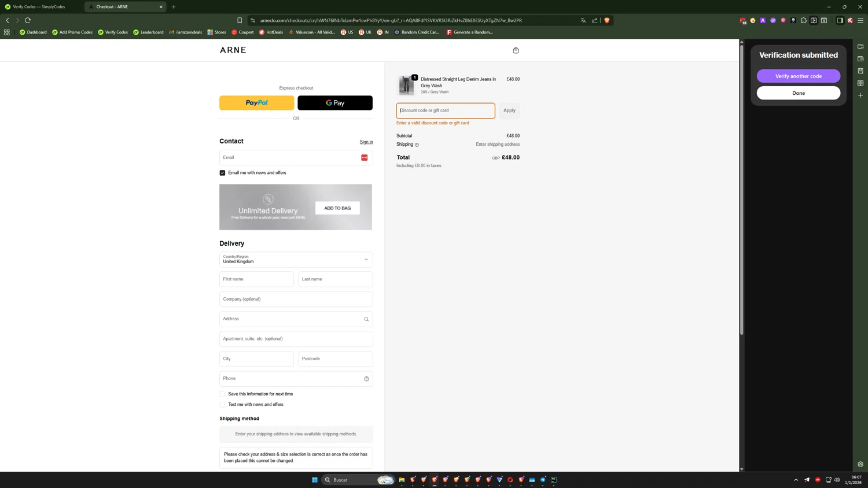Select the Checkout - ARNE tab
Viewport: 868px width, 488px height.
click(124, 7)
